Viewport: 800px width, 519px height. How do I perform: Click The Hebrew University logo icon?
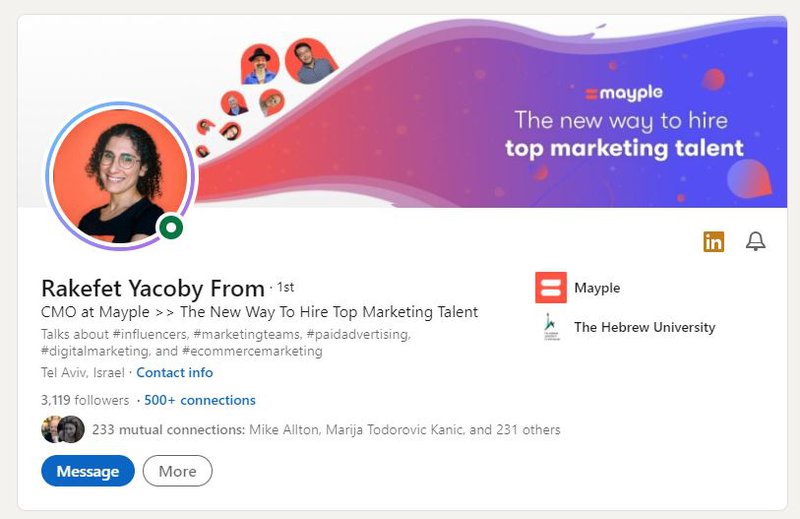click(x=551, y=327)
